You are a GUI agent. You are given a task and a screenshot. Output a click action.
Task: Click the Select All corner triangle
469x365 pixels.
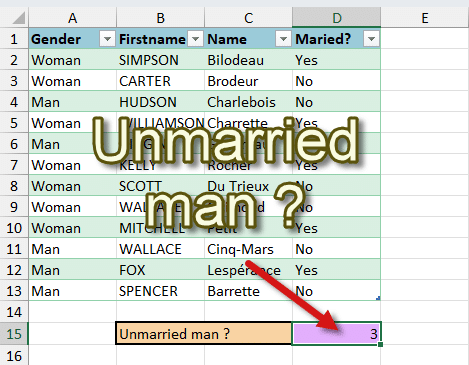(x=19, y=18)
